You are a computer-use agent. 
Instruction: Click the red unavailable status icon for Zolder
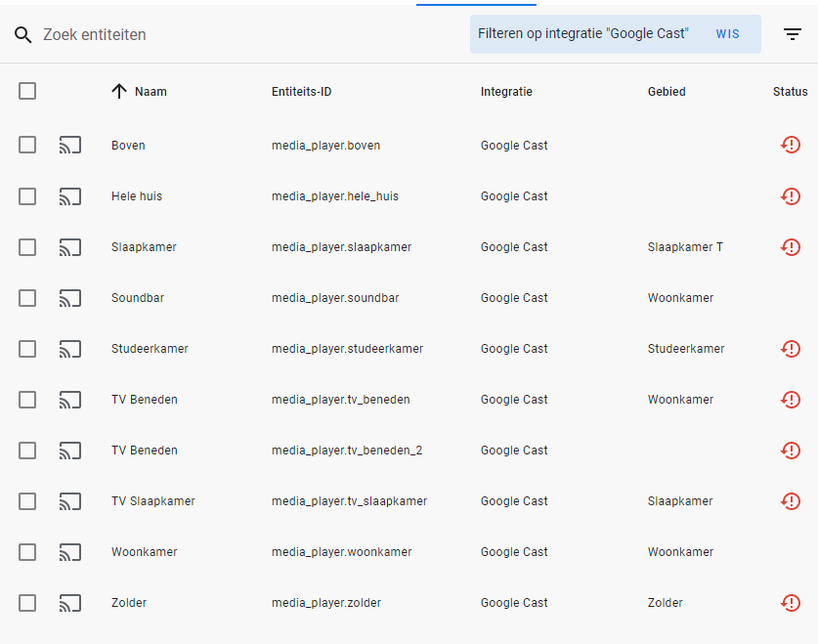pyautogui.click(x=791, y=603)
